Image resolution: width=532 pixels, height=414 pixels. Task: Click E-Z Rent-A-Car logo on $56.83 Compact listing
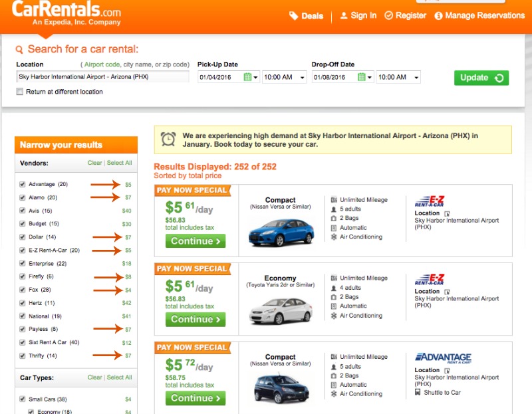429,201
